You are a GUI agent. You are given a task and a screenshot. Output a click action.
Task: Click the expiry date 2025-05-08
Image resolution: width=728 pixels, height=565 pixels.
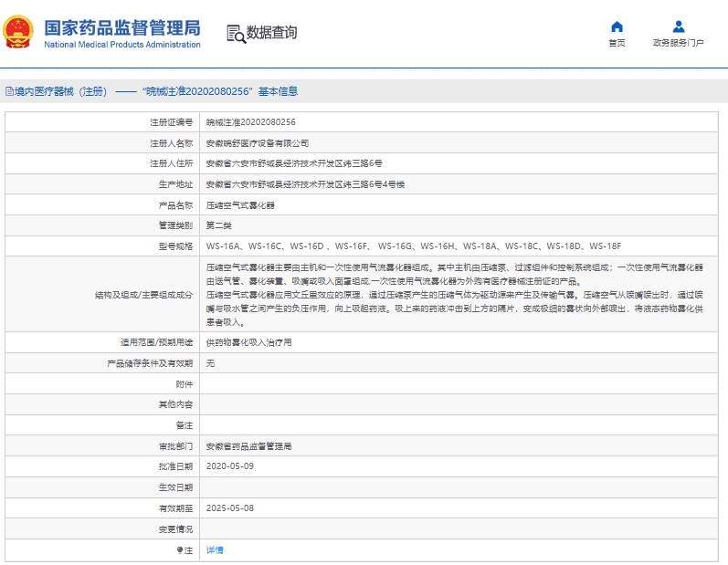pos(229,507)
